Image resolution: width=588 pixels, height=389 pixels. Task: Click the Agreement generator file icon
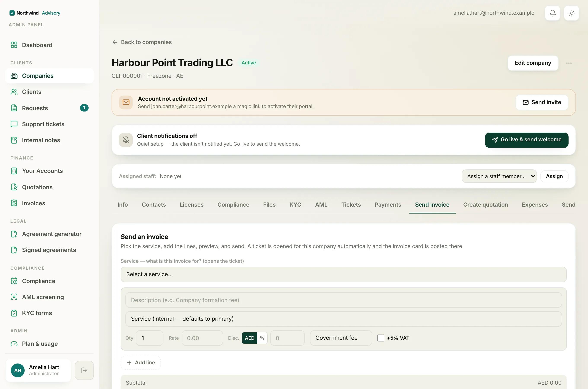pos(14,234)
